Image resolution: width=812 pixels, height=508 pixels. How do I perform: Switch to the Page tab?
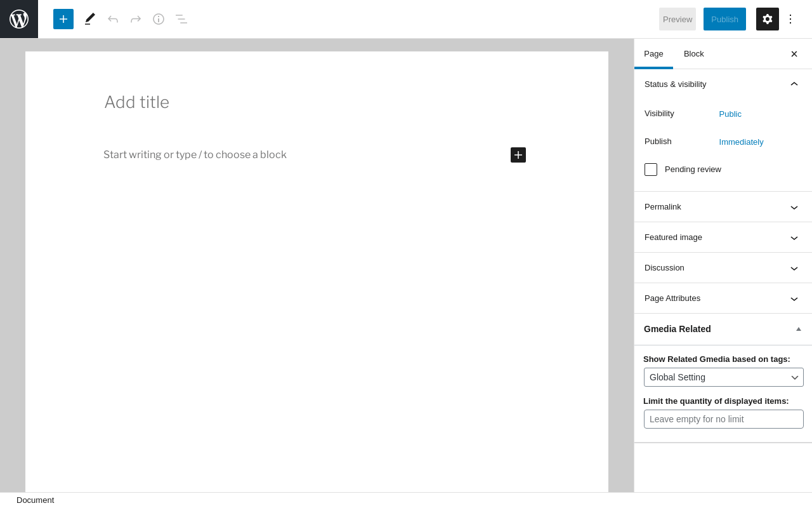point(653,54)
